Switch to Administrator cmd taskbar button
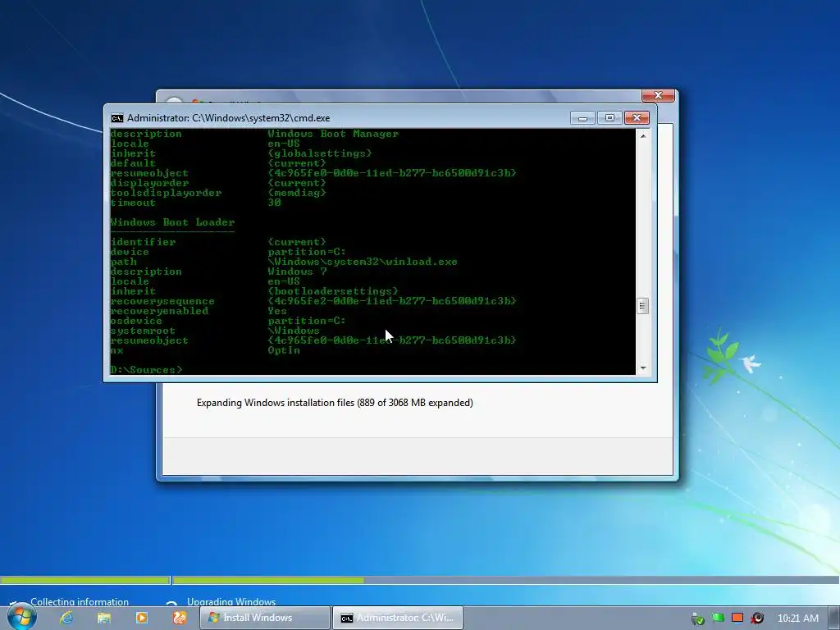 coord(398,618)
